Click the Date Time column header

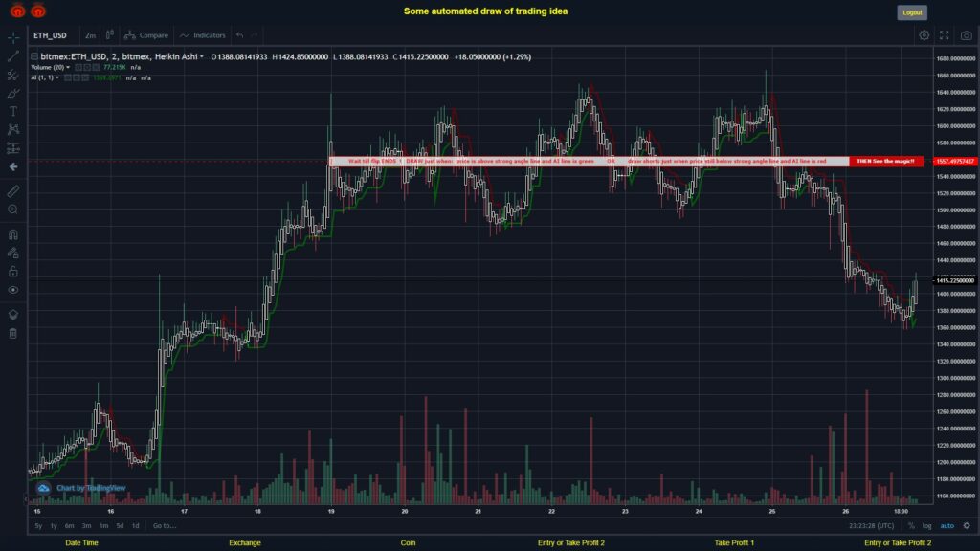[82, 543]
